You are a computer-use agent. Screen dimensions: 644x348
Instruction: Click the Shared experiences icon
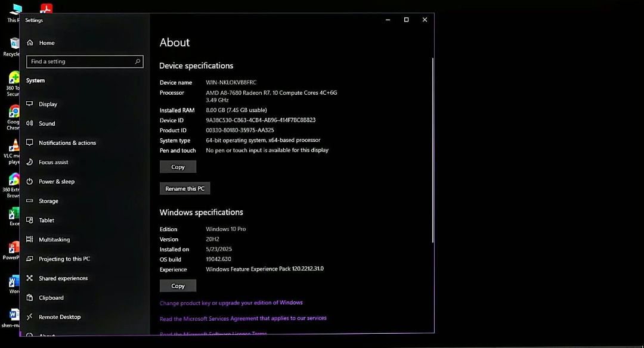pyautogui.click(x=30, y=278)
